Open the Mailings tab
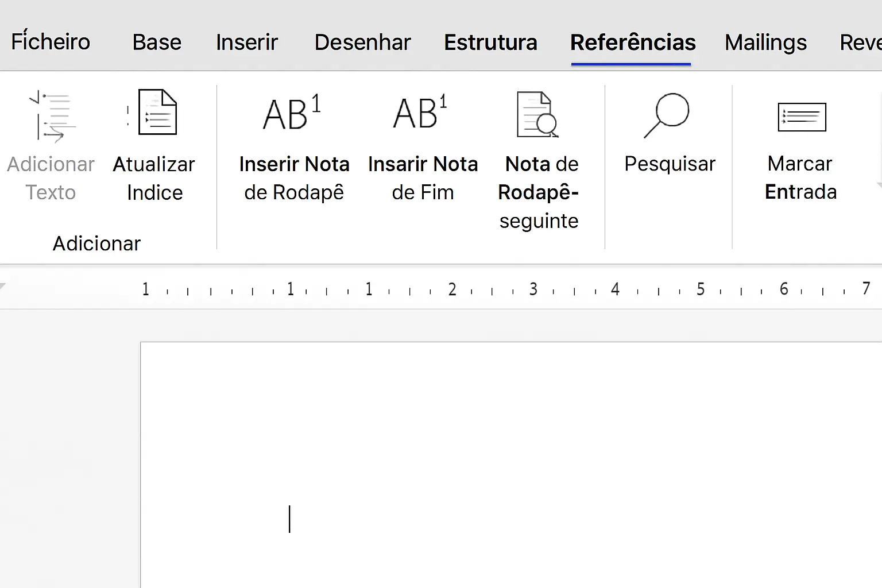882x588 pixels. pyautogui.click(x=765, y=42)
